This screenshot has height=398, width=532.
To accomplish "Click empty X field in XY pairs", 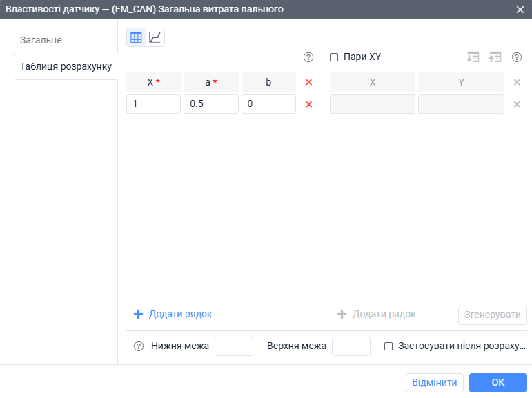I will coord(373,104).
